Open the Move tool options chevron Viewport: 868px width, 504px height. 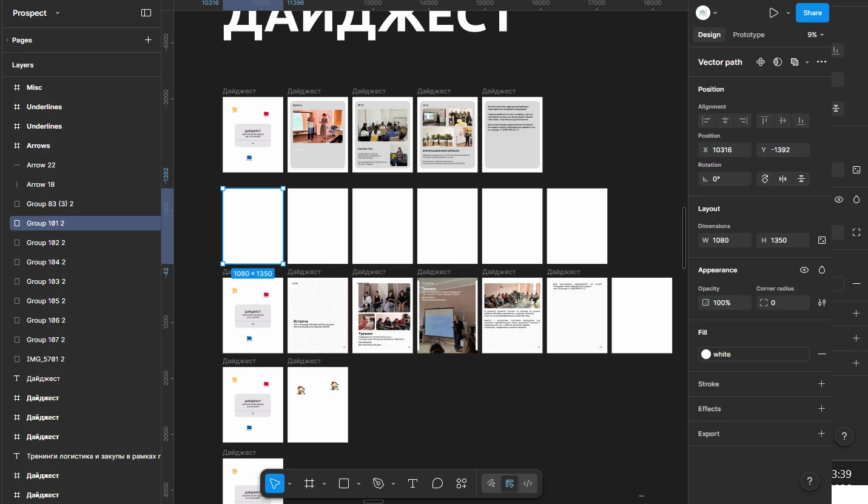289,483
